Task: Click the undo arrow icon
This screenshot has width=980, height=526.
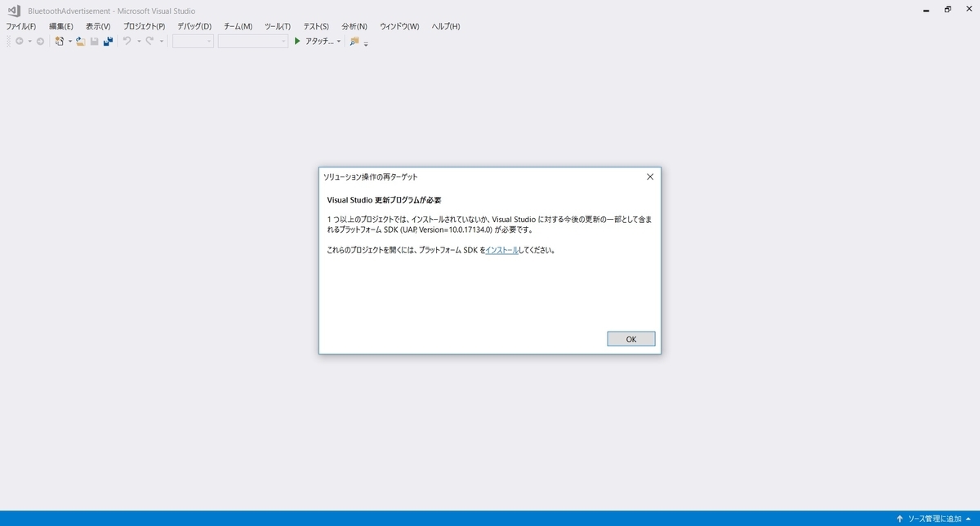Action: coord(127,41)
